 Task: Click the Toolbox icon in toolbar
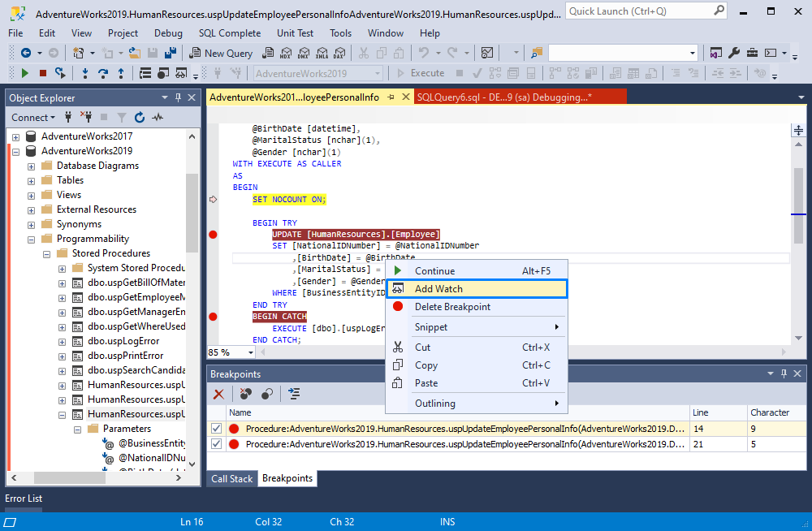coord(752,53)
